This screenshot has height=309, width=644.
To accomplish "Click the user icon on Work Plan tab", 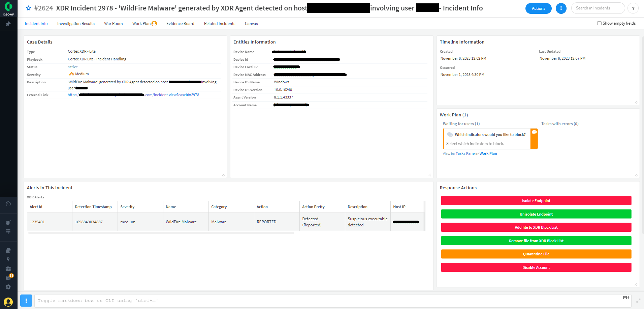I will click(154, 24).
